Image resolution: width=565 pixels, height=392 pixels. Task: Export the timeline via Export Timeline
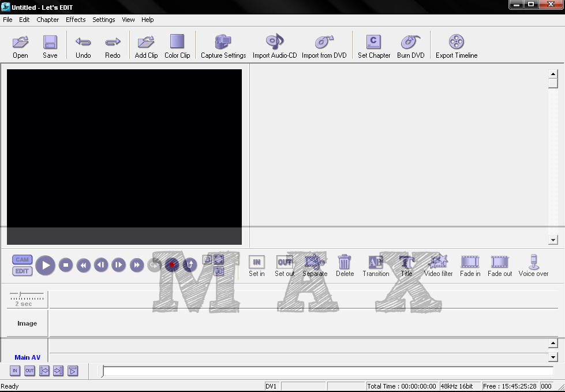(x=456, y=46)
